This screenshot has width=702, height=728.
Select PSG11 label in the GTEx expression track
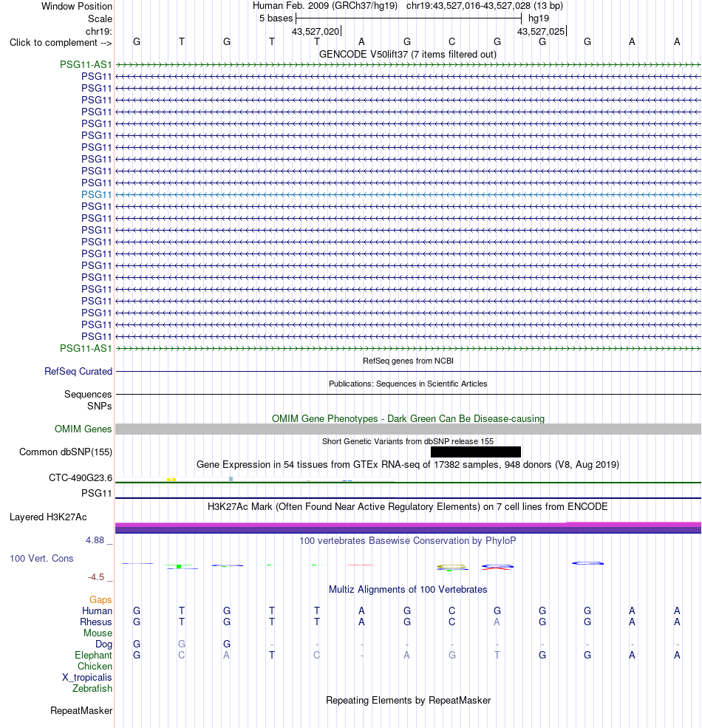coord(97,493)
